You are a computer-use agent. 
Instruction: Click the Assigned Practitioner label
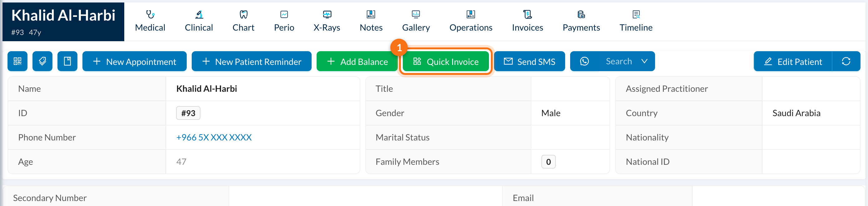tap(667, 89)
